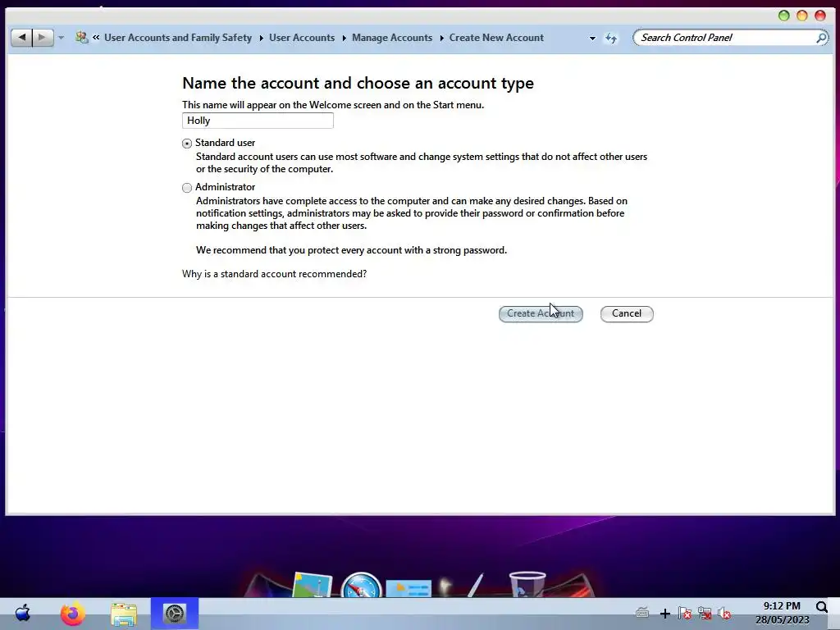This screenshot has width=840, height=630.
Task: Open the address bar history dropdown
Action: pos(592,38)
